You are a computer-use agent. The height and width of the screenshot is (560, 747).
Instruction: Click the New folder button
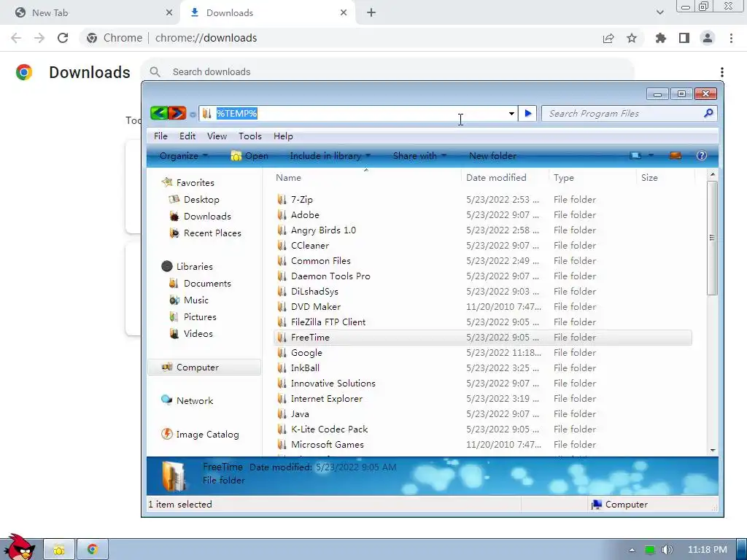point(492,156)
